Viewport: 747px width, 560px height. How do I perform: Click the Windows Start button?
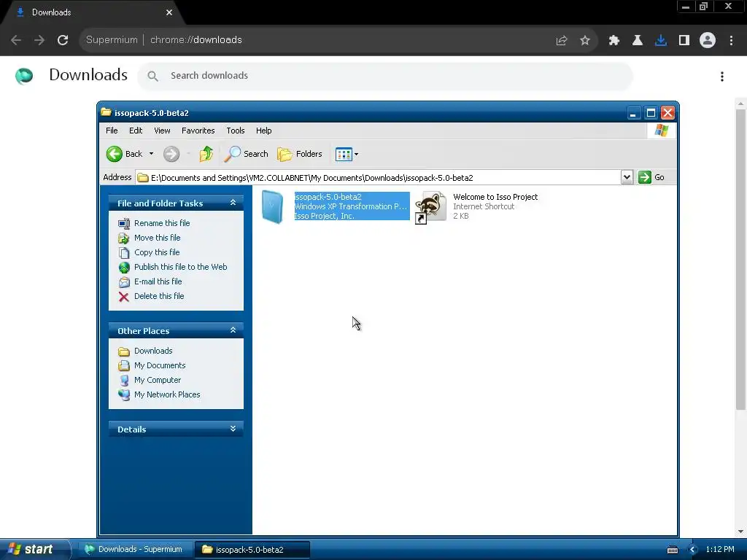(34, 550)
